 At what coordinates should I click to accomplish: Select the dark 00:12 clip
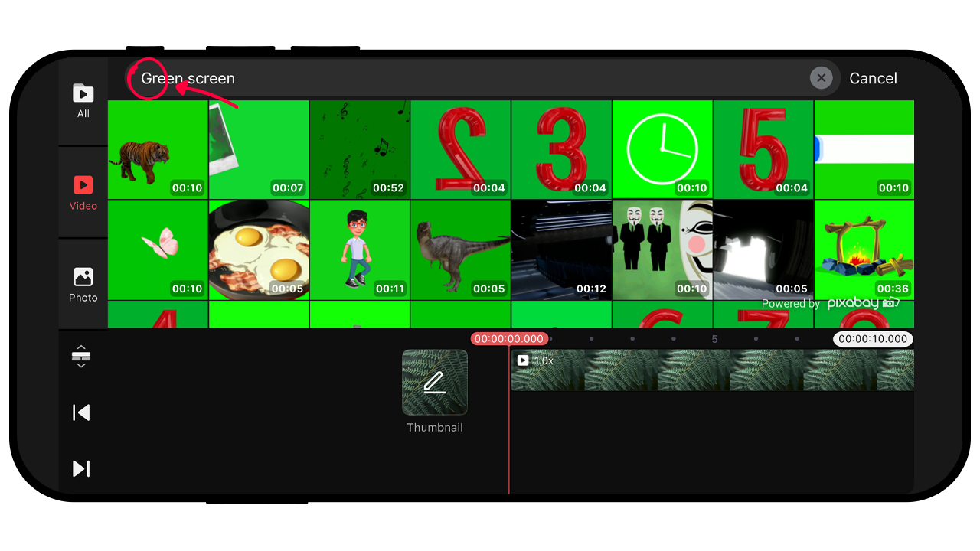(x=561, y=250)
